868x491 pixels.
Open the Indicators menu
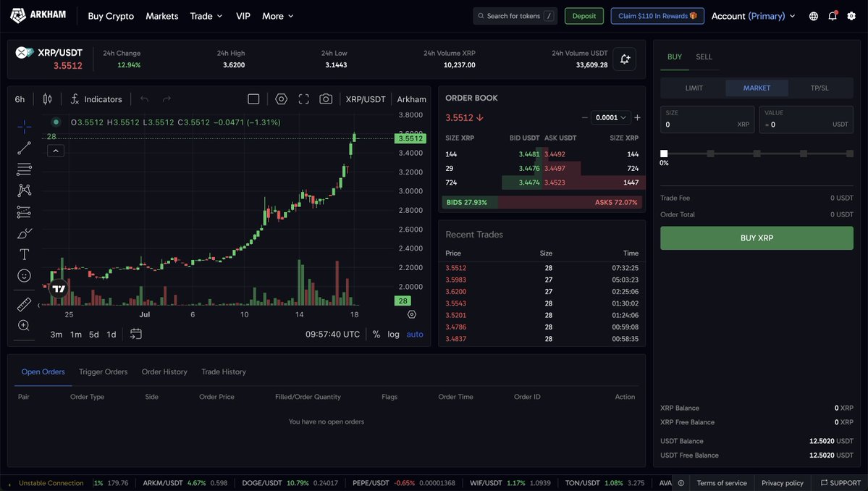[x=96, y=99]
